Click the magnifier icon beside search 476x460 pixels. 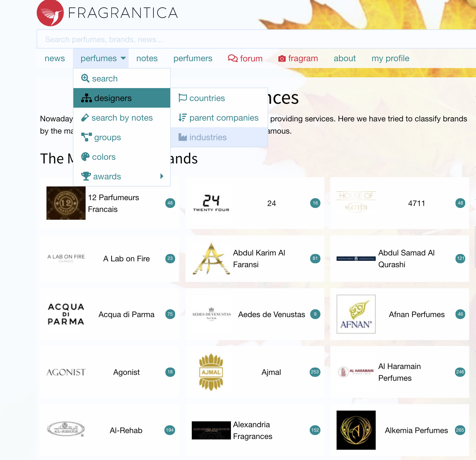click(85, 79)
